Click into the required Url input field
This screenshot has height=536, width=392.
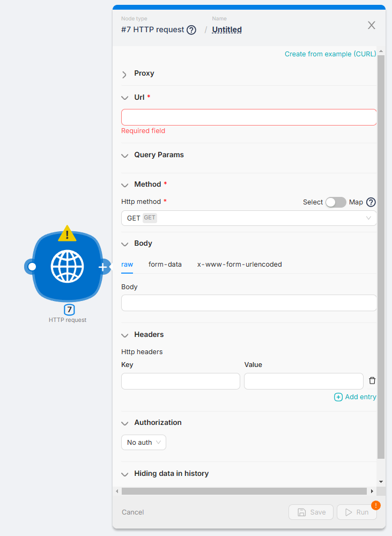coord(249,118)
